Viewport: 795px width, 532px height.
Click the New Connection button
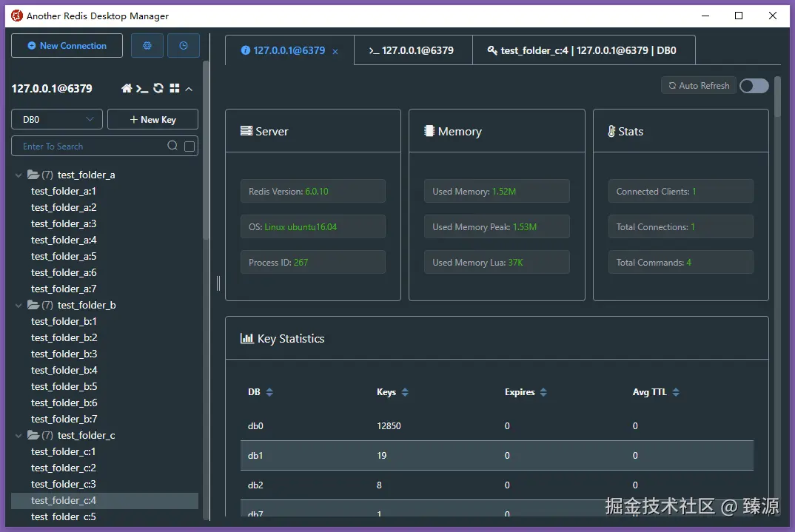[67, 46]
